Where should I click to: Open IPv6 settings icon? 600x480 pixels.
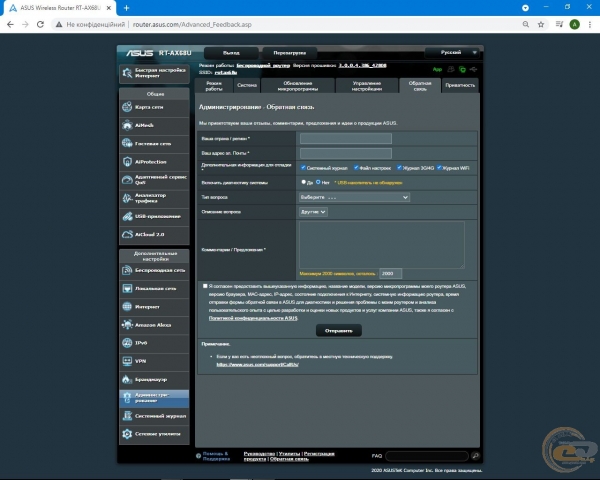127,343
